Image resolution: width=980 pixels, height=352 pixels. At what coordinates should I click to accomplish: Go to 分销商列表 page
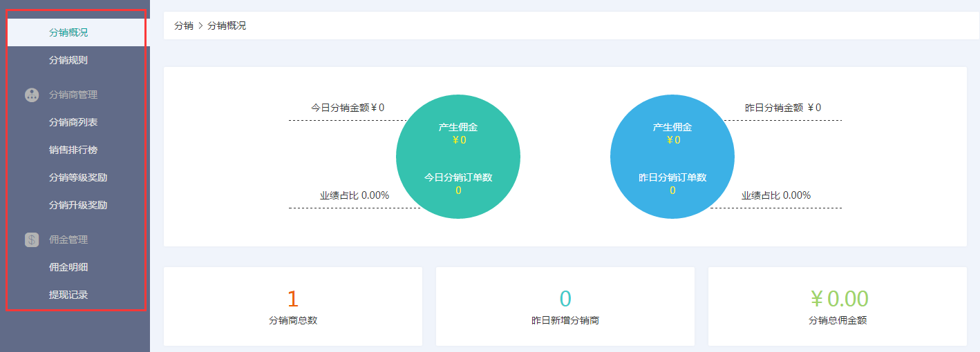73,122
